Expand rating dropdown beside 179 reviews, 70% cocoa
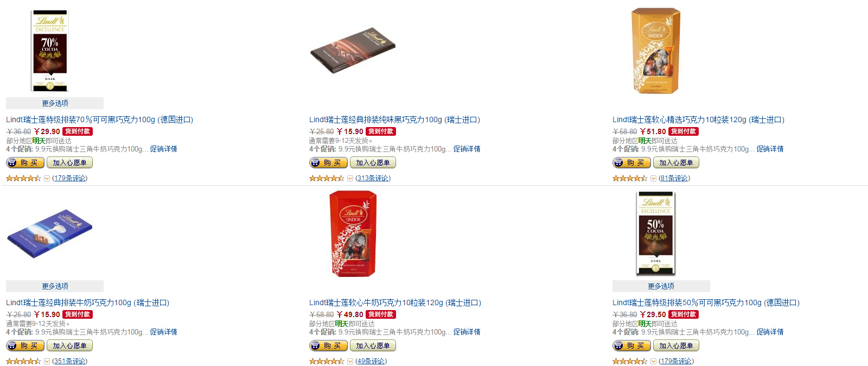 pos(47,178)
